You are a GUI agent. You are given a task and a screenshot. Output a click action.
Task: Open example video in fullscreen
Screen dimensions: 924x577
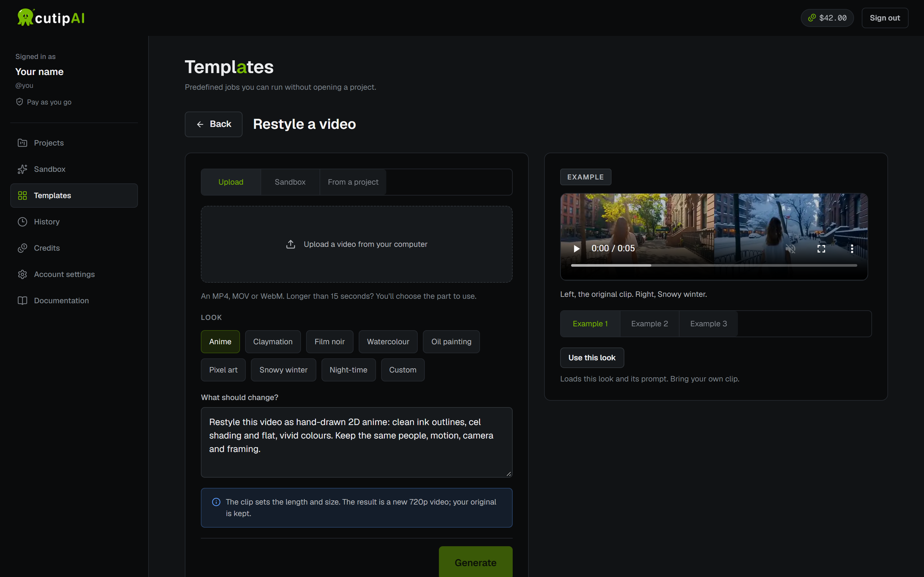point(821,248)
